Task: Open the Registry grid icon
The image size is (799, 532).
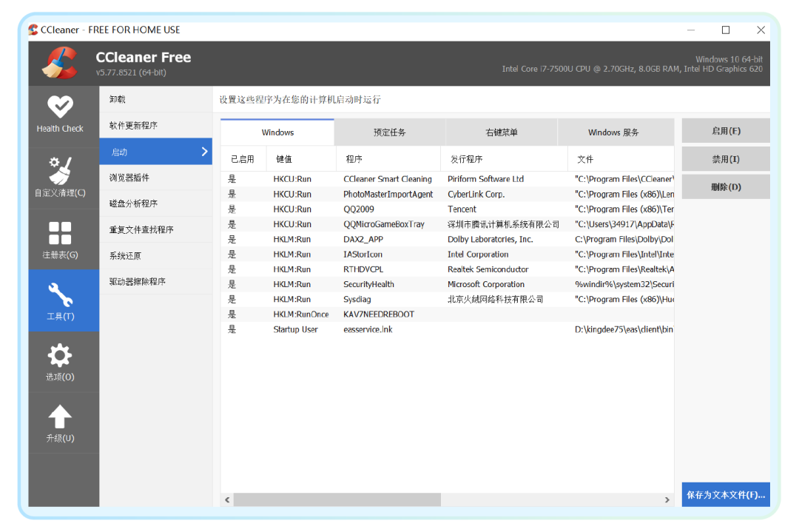Action: click(x=60, y=233)
